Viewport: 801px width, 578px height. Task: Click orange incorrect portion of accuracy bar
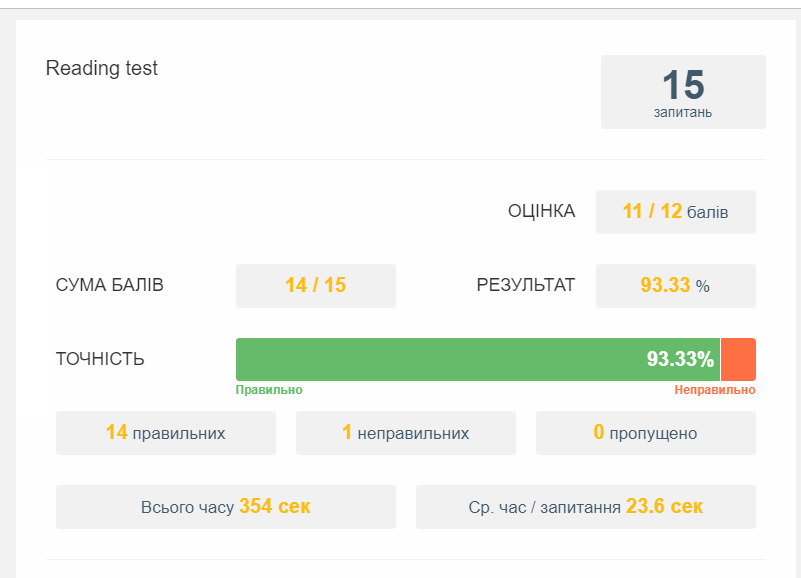738,359
